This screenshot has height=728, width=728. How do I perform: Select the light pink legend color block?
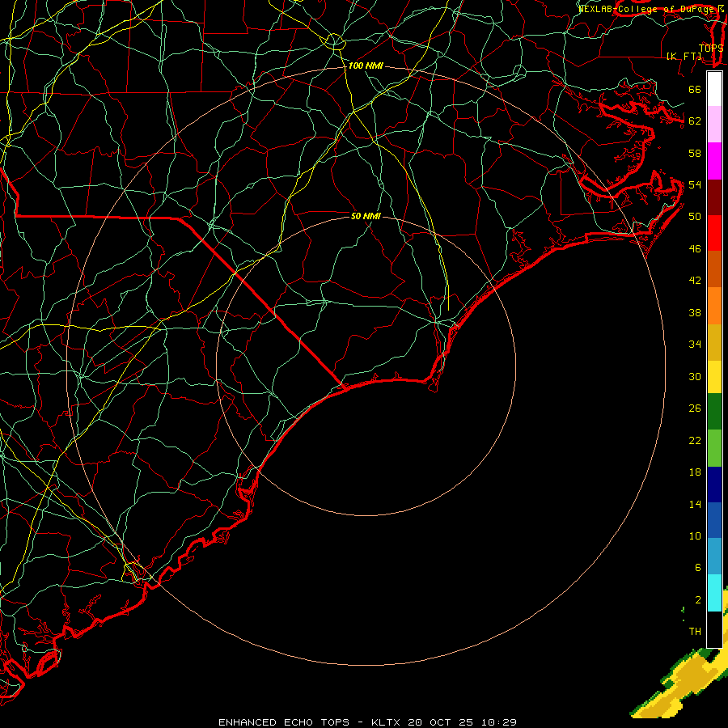tap(714, 125)
